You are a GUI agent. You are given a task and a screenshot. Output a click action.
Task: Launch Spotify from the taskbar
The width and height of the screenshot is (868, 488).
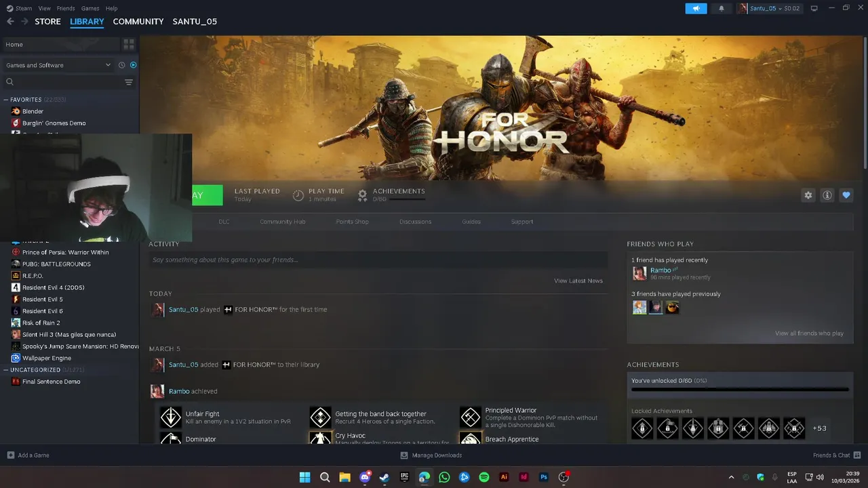pyautogui.click(x=484, y=477)
